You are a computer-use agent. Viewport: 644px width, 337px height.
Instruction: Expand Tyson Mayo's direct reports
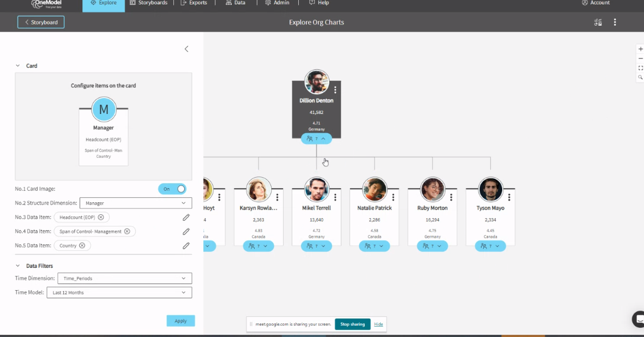(490, 246)
